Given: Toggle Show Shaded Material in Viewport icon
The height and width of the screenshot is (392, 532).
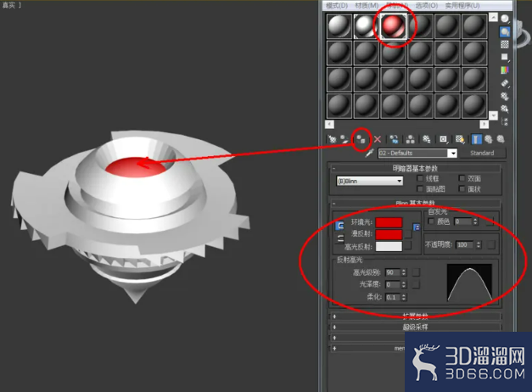Looking at the screenshot, I should tap(460, 139).
